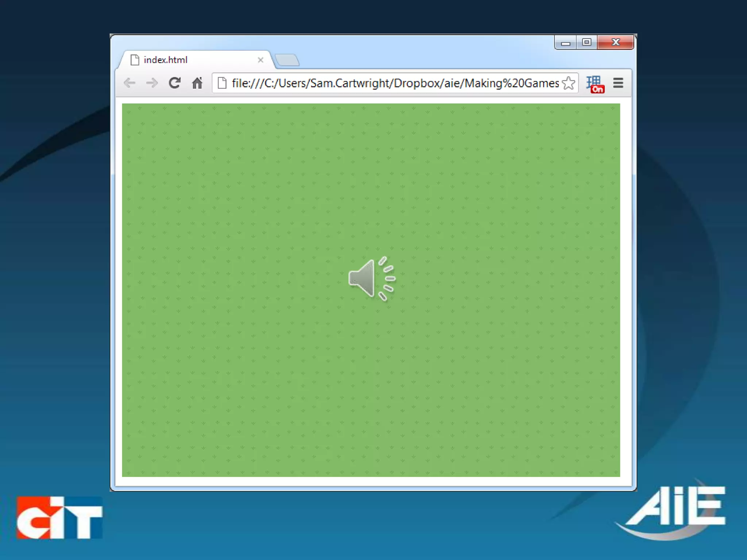The width and height of the screenshot is (747, 560).
Task: Click the file icon in address bar
Action: point(222,83)
